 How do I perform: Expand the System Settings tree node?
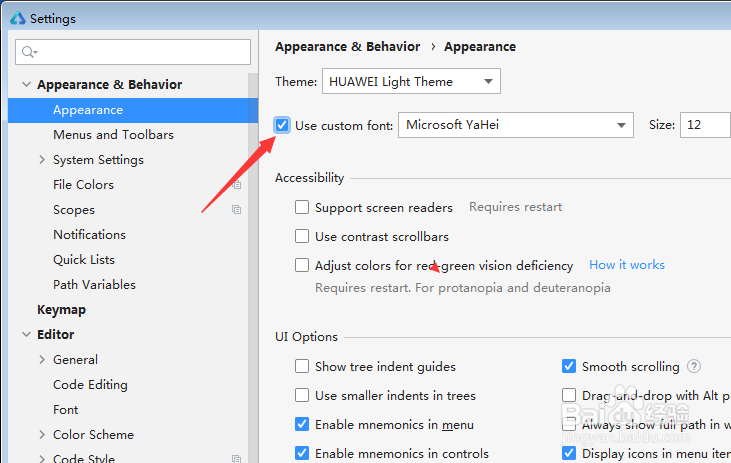pyautogui.click(x=42, y=160)
